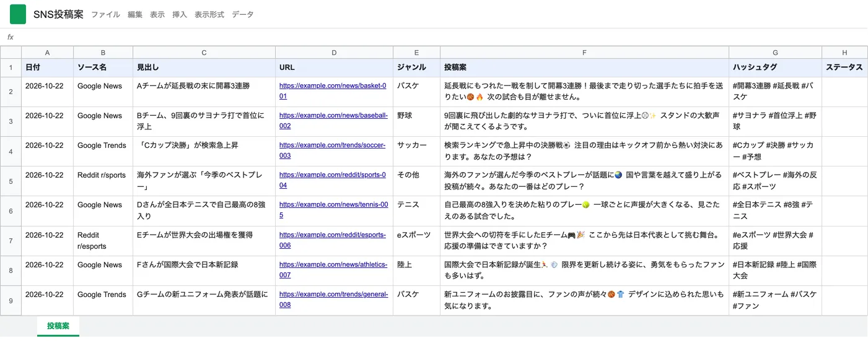Viewport: 868px width, 341px height.
Task: Select the Reddit r/sports source cell
Action: pyautogui.click(x=103, y=181)
